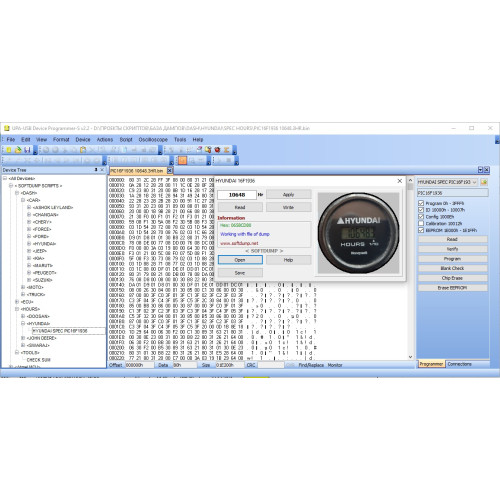Click the Apply button in the Hyundai dialog
The width and height of the screenshot is (500, 500).
pyautogui.click(x=289, y=195)
